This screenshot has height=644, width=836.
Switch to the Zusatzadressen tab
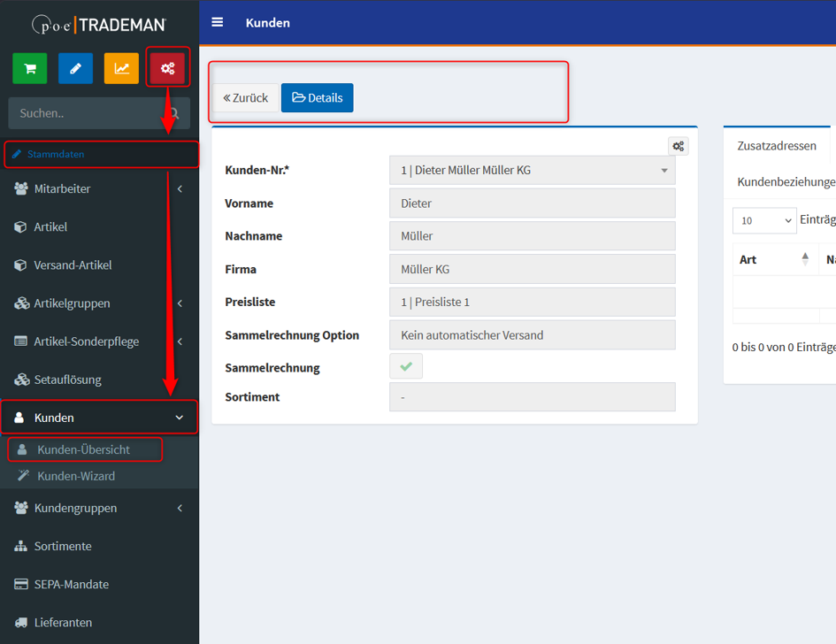pyautogui.click(x=777, y=146)
